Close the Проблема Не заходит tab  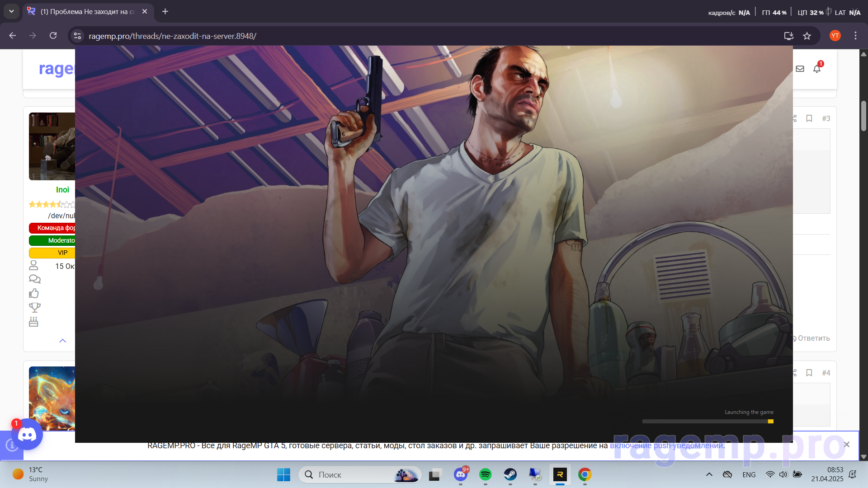click(145, 11)
